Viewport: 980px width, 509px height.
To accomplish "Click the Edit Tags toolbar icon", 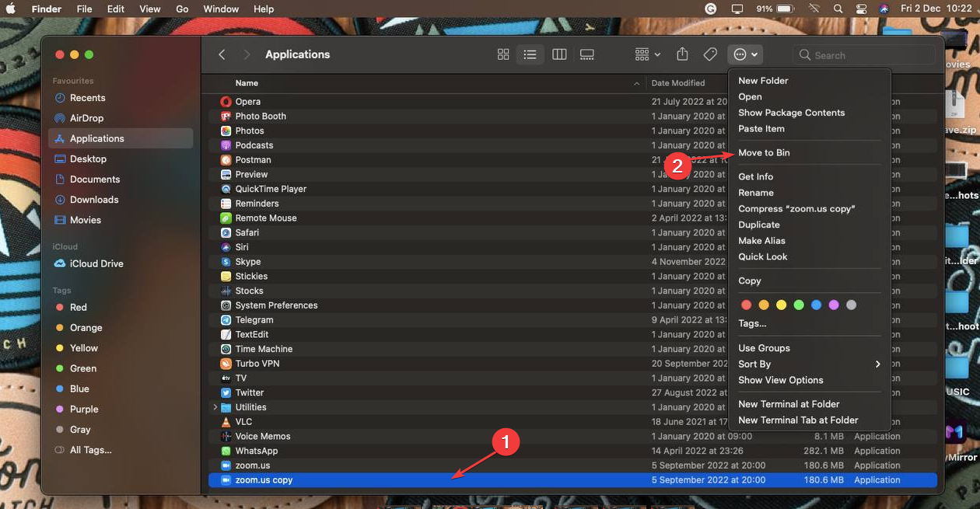I will coord(709,54).
